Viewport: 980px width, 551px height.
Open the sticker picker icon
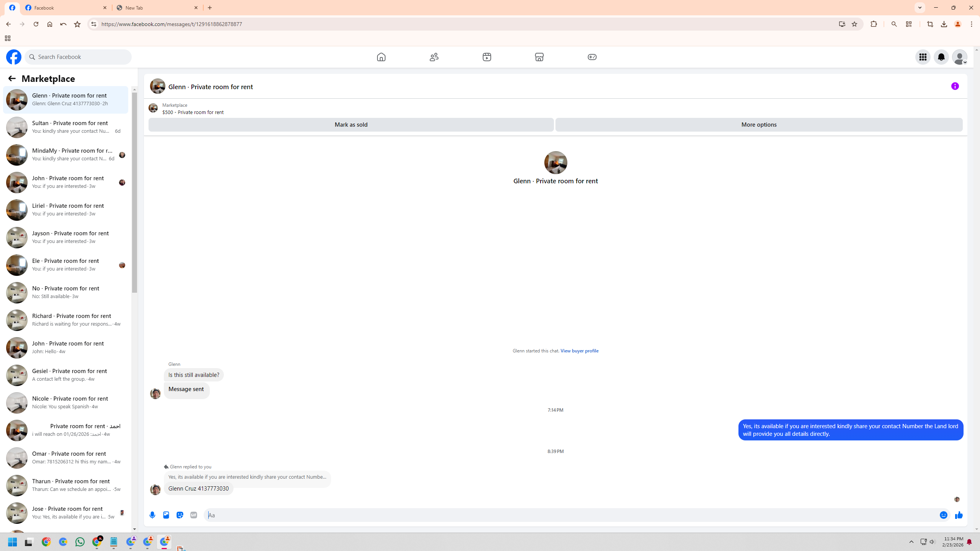(180, 515)
